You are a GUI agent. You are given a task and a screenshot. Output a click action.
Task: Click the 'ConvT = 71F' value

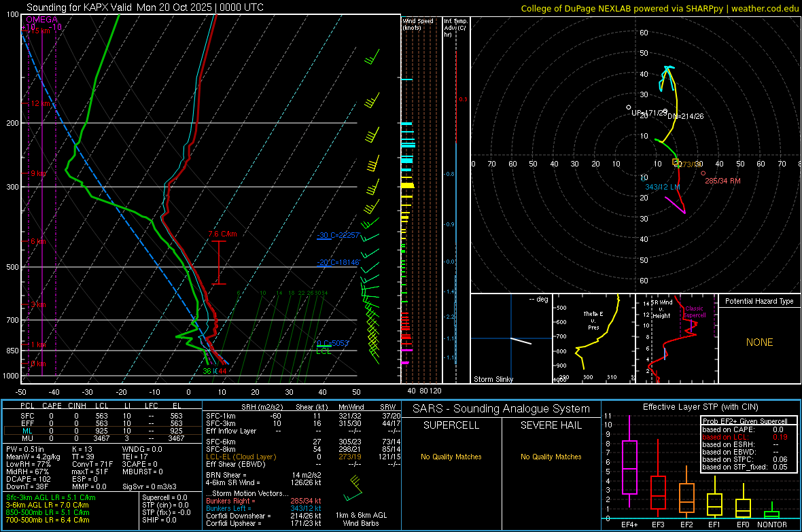[92, 464]
